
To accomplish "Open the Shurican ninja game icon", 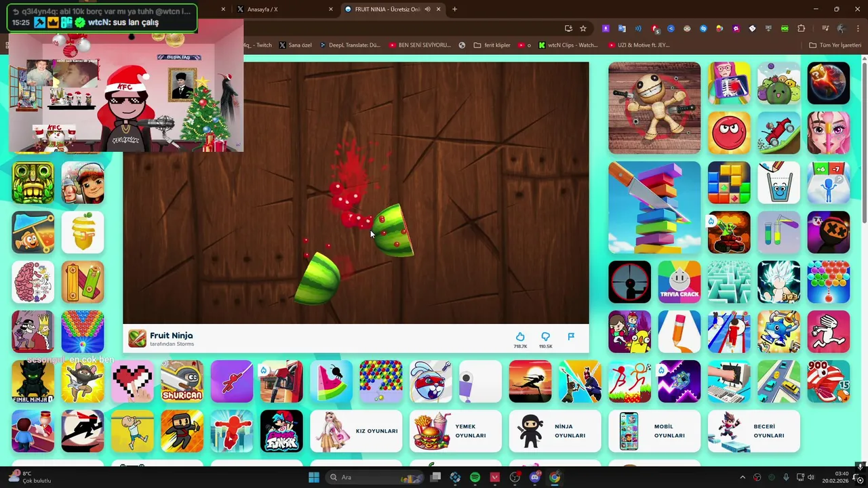I will click(182, 382).
